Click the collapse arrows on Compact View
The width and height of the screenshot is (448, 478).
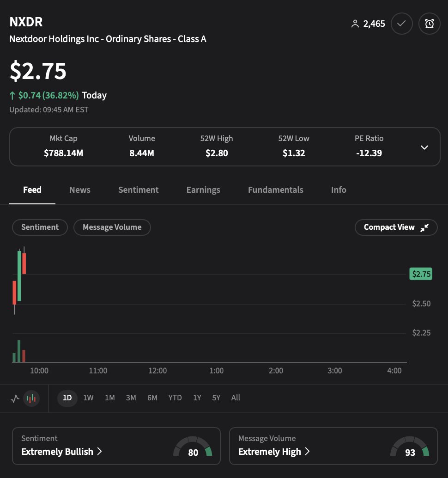(424, 227)
